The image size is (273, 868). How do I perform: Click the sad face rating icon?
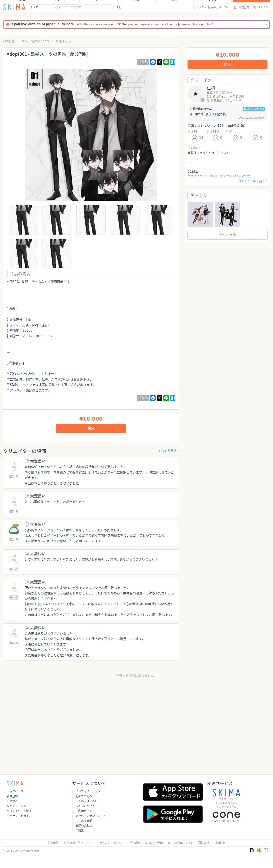(x=256, y=138)
